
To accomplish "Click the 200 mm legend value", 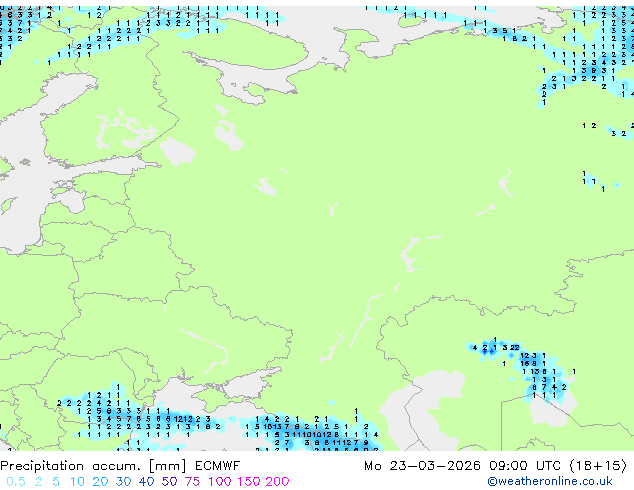I will (x=277, y=482).
